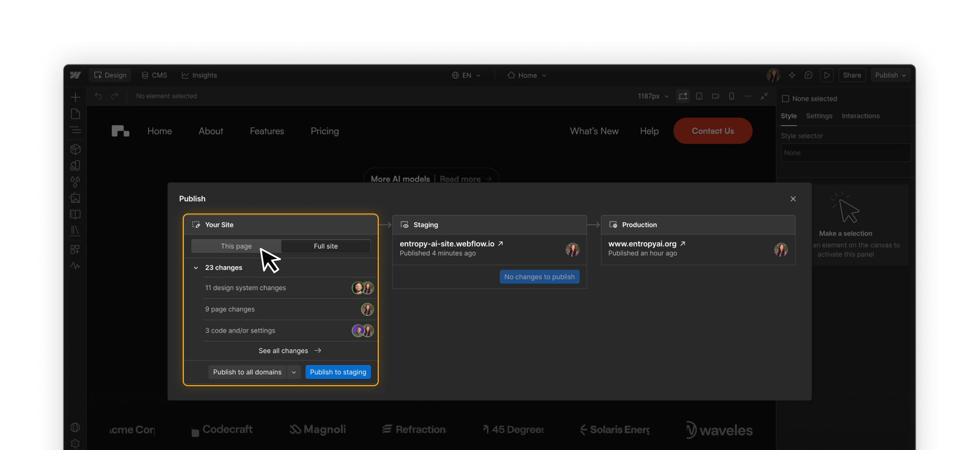Screen dimensions: 980x450
Task: Open the Components cube icon
Action: point(76,149)
